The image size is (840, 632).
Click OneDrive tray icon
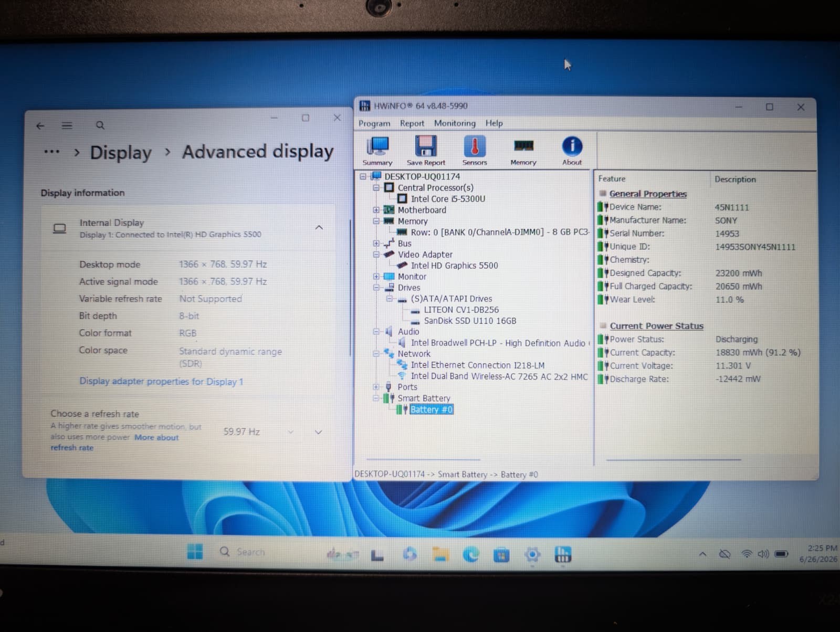[725, 554]
